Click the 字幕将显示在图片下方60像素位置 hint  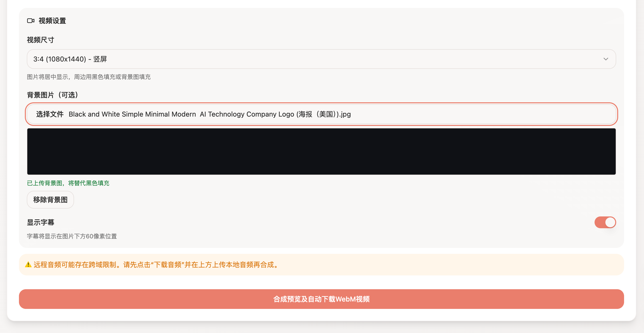[x=72, y=236]
